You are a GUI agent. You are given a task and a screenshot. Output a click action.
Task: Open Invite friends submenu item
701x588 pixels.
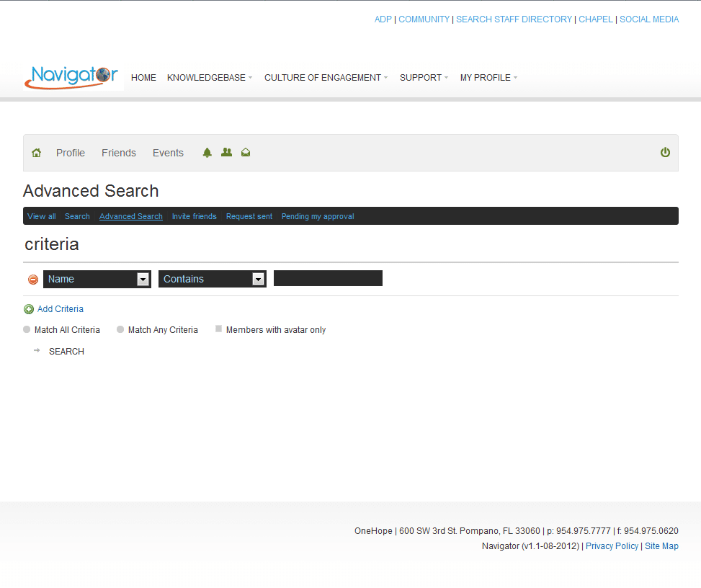click(x=194, y=216)
